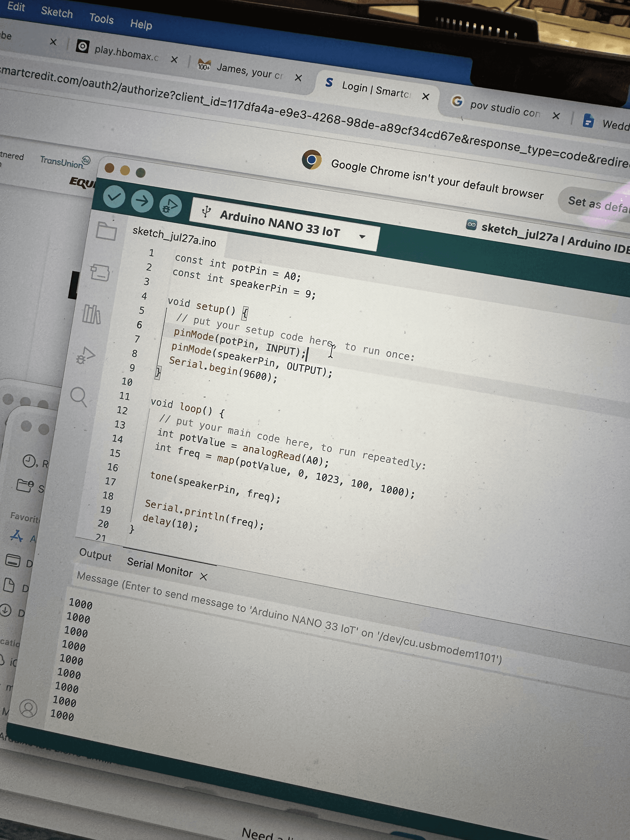The height and width of the screenshot is (840, 630).
Task: Click line number 3 in the editor gutter
Action: tap(147, 281)
